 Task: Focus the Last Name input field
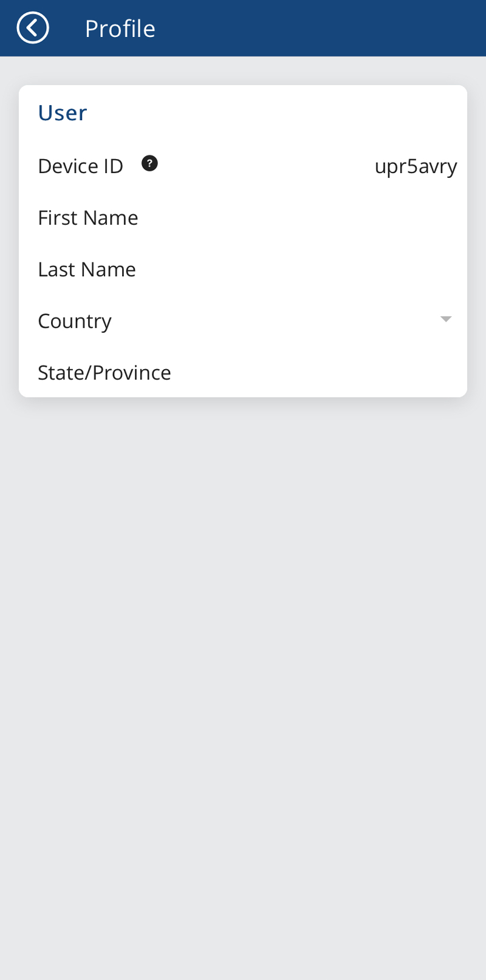click(x=243, y=269)
